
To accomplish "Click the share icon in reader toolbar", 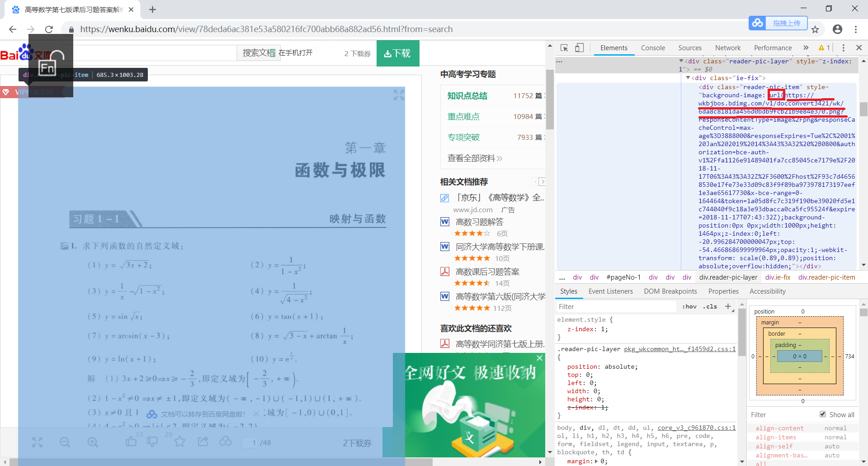I will coord(203,441).
